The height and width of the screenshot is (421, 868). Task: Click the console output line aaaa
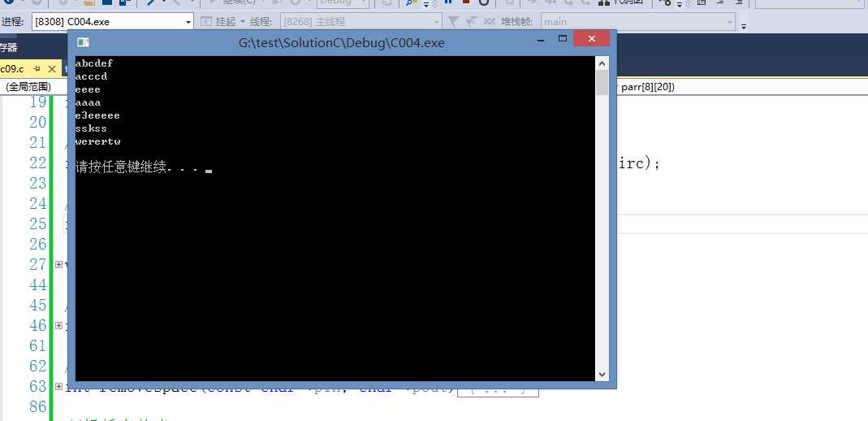[88, 103]
